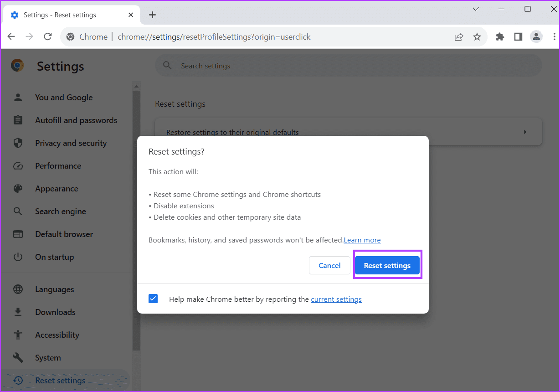Image resolution: width=560 pixels, height=392 pixels.
Task: Select the Privacy and security shield icon
Action: (x=18, y=143)
